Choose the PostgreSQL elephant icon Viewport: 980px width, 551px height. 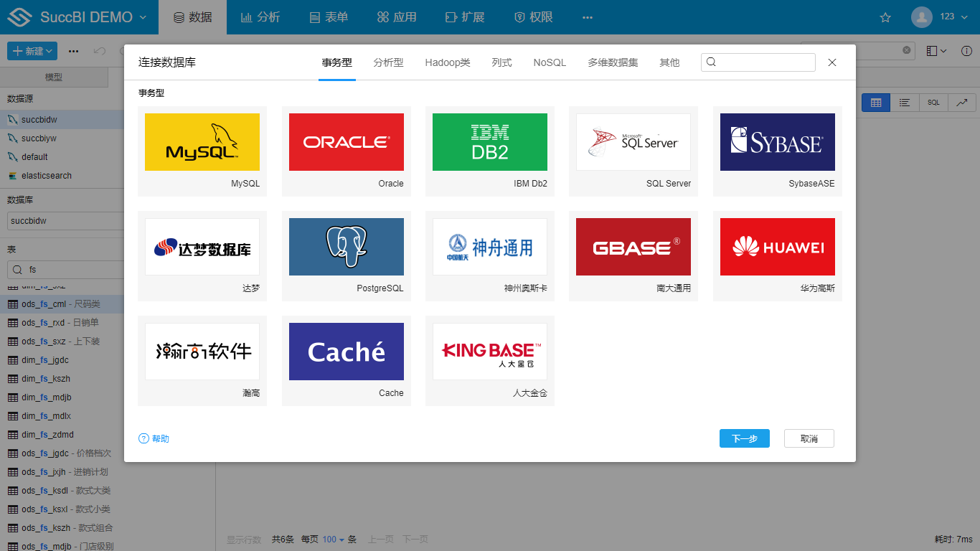pyautogui.click(x=346, y=248)
